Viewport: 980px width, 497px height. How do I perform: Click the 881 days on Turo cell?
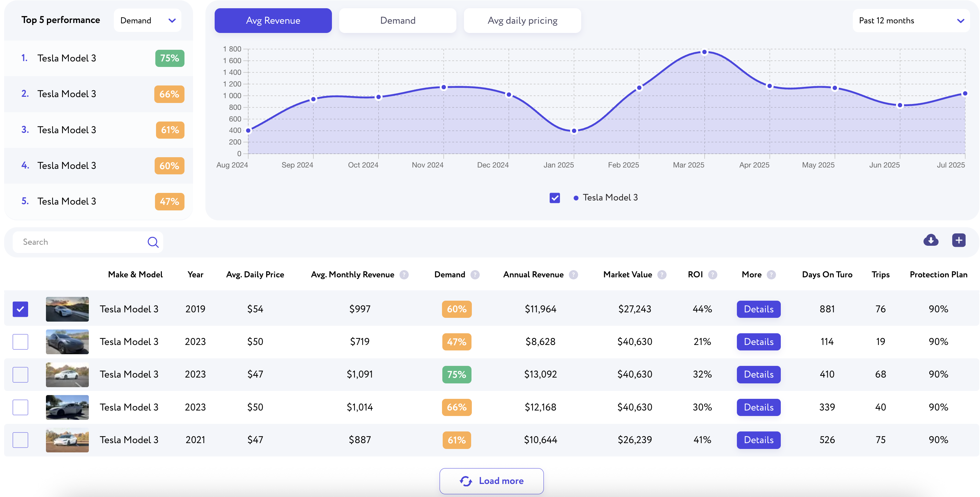click(x=827, y=309)
